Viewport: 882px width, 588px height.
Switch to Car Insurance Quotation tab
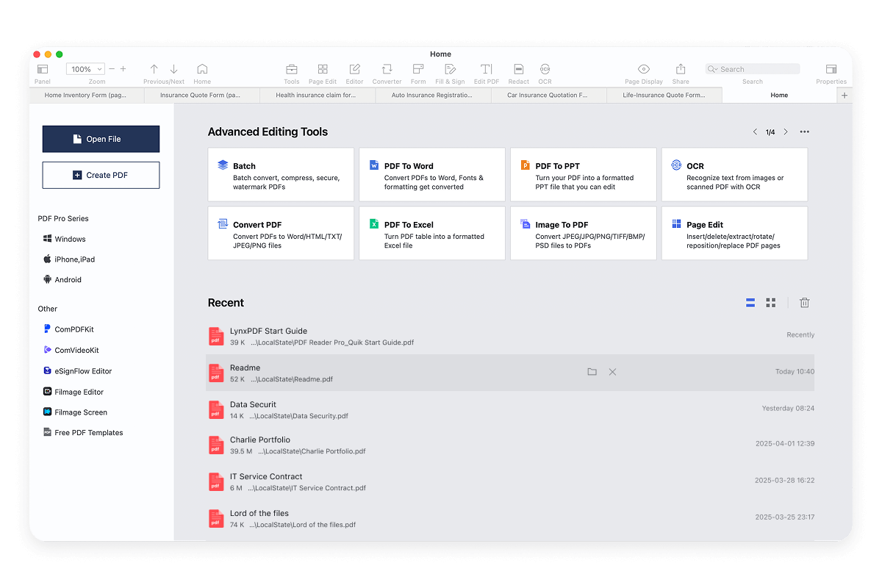pos(548,96)
